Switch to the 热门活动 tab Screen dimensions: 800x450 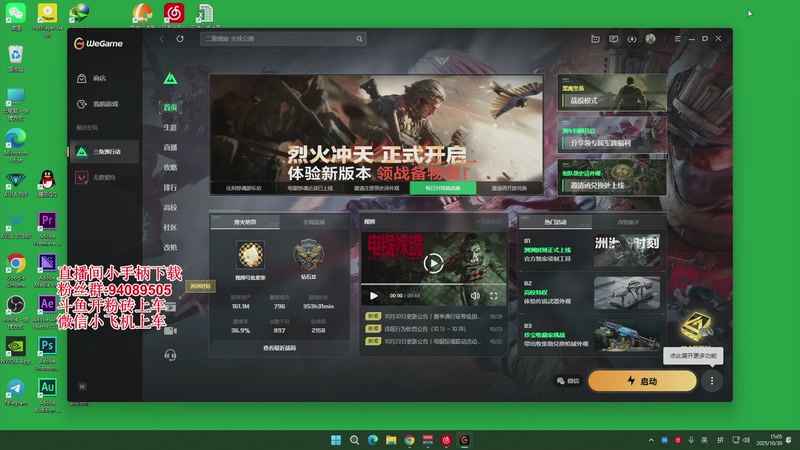point(555,222)
